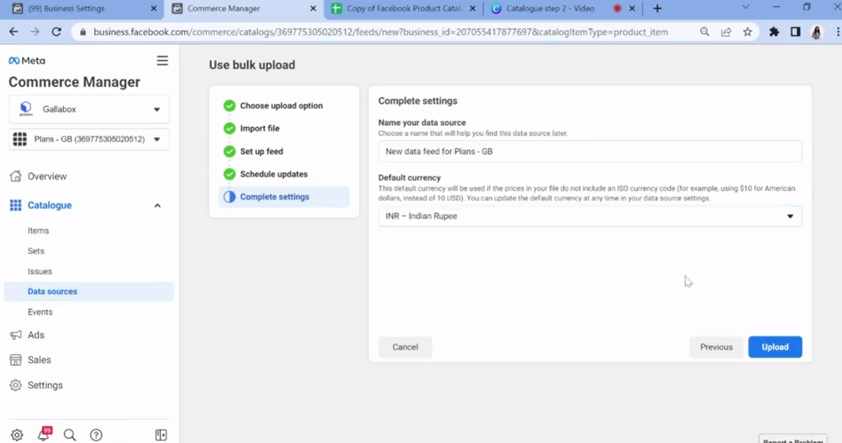This screenshot has height=443, width=842.
Task: Click bottom-bar settings gear icon
Action: [x=17, y=435]
